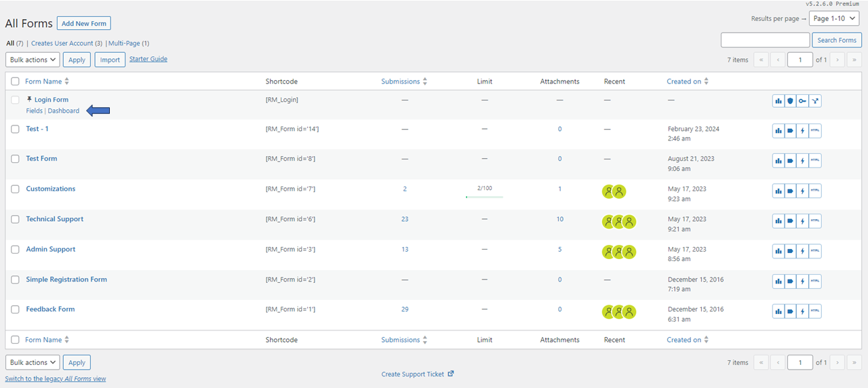Click the Customizations 2/100 limit progress bar
Screen dimensions: 868x388
click(484, 197)
